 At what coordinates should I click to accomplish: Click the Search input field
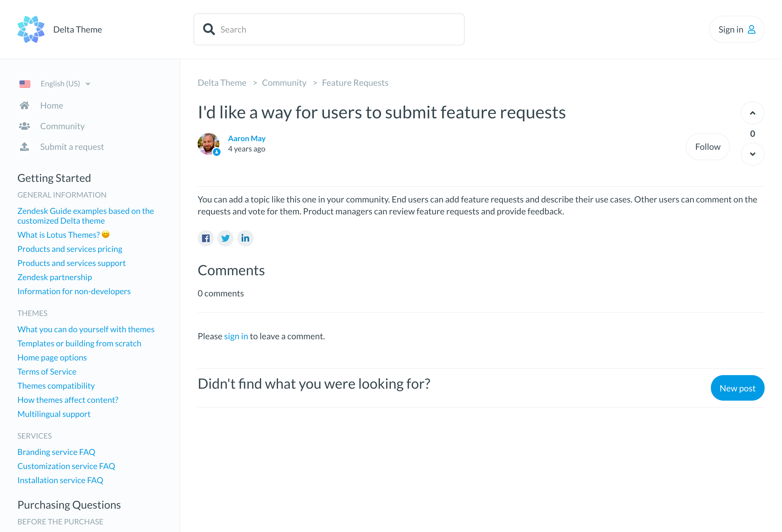coord(329,29)
